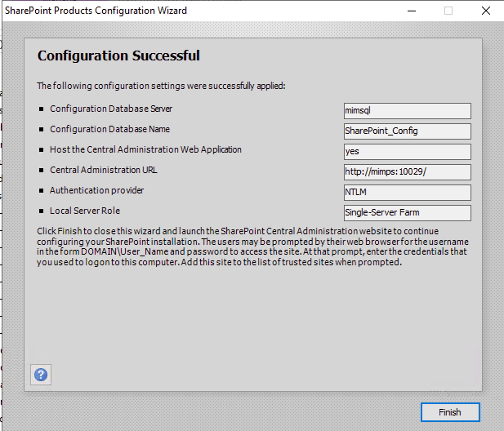Select the SharePoint_Config database name field
Screen dimensions: 504x431
pyautogui.click(x=408, y=131)
